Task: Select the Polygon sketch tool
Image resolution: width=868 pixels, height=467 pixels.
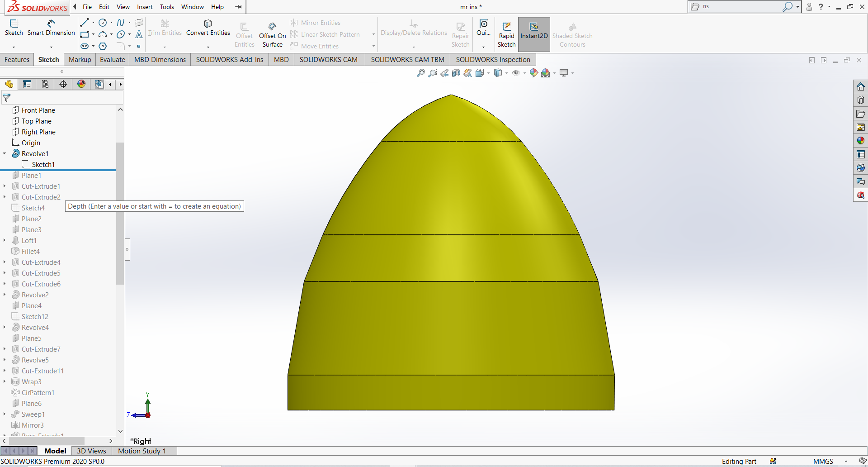Action: [103, 46]
